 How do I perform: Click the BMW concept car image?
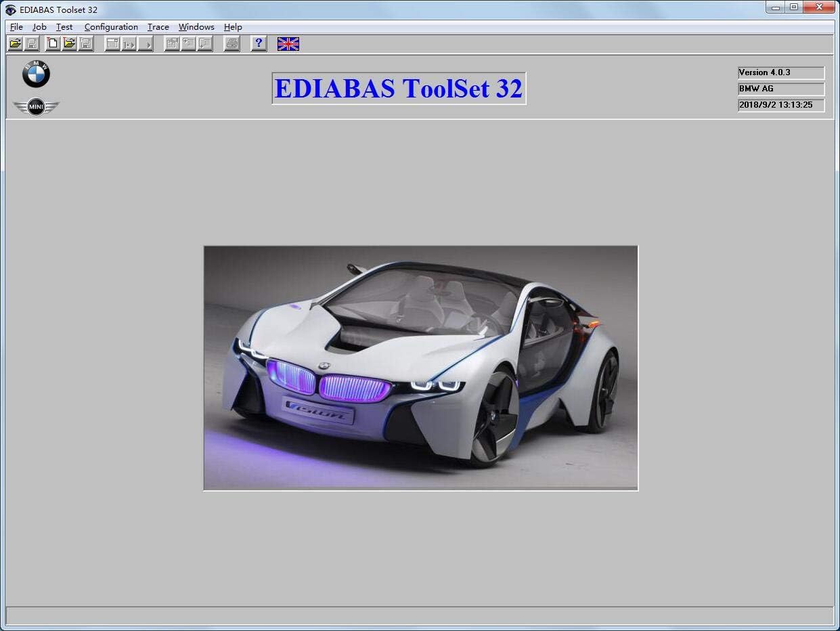(x=420, y=368)
